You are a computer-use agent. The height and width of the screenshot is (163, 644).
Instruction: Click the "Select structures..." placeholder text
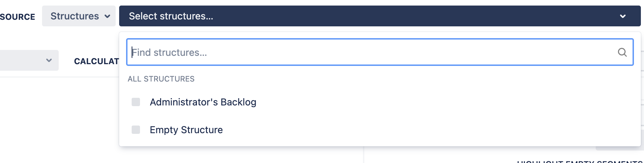pyautogui.click(x=171, y=16)
